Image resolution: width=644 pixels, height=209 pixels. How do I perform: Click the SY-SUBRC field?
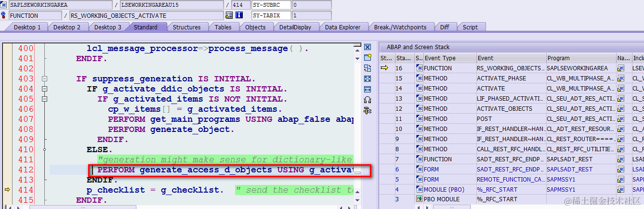(271, 5)
